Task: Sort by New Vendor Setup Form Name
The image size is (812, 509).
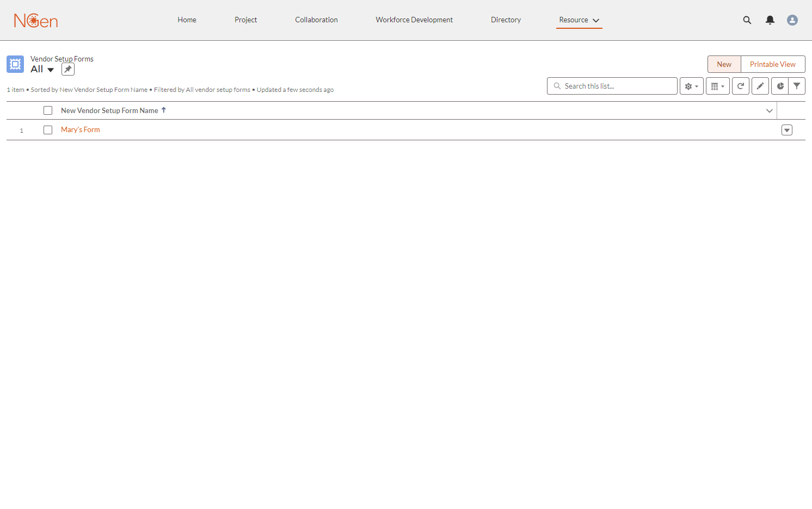Action: point(113,110)
